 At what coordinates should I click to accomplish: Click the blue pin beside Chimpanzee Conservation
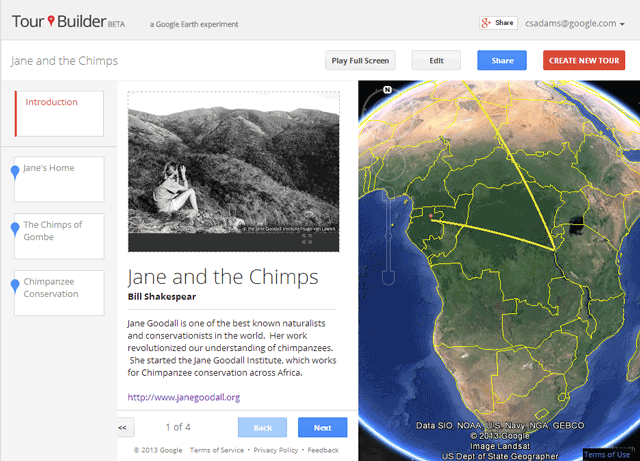(15, 285)
